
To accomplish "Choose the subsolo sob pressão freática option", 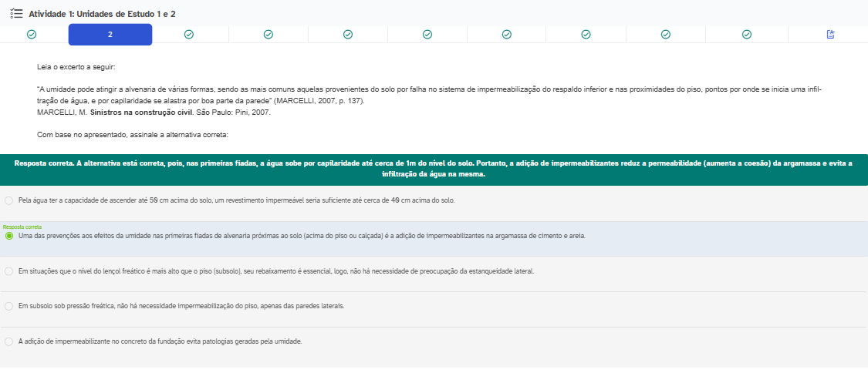I will tap(9, 306).
